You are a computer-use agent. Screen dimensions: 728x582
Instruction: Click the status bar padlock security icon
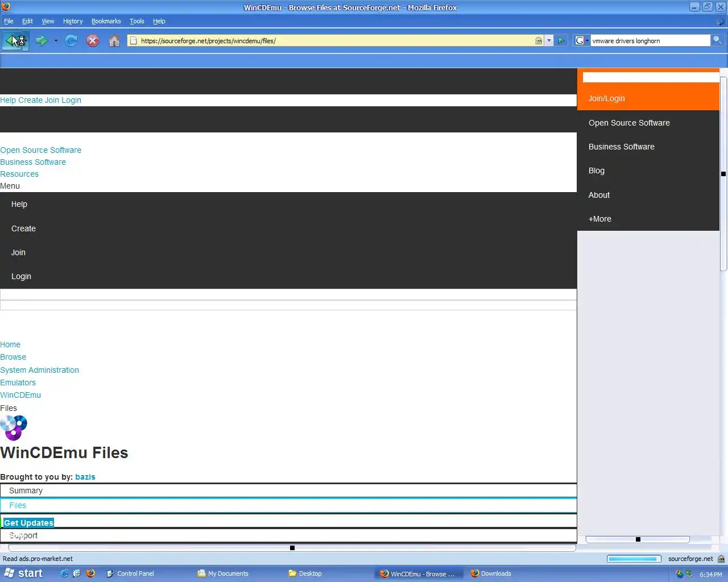pos(721,559)
